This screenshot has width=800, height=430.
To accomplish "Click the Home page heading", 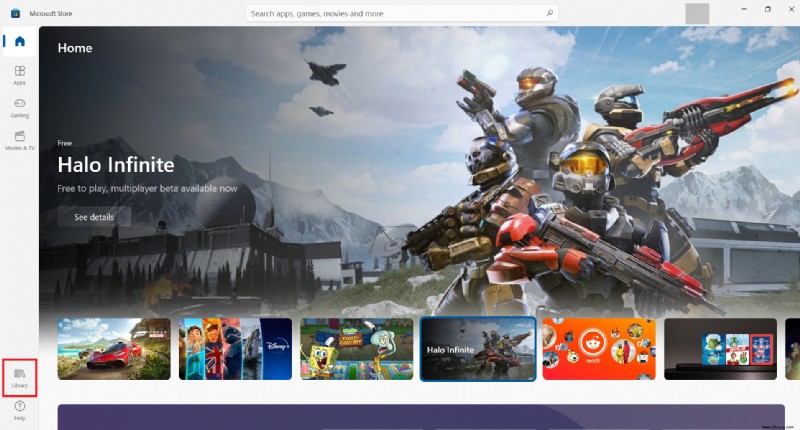I will (75, 48).
